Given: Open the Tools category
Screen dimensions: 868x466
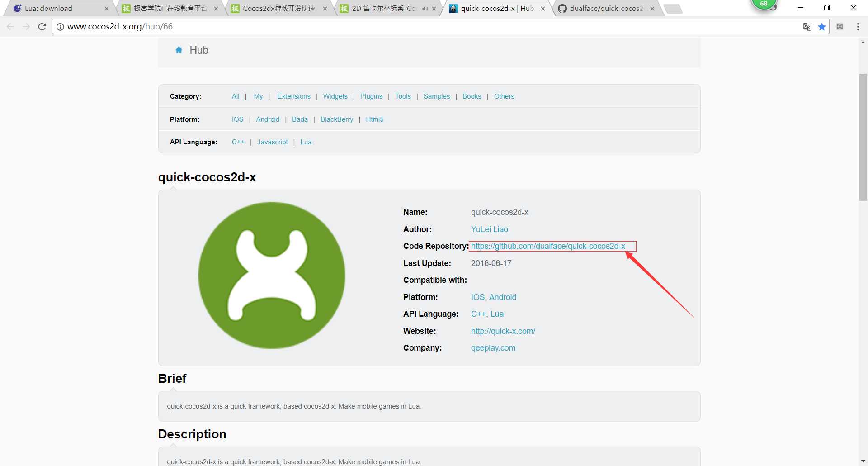Looking at the screenshot, I should point(403,96).
